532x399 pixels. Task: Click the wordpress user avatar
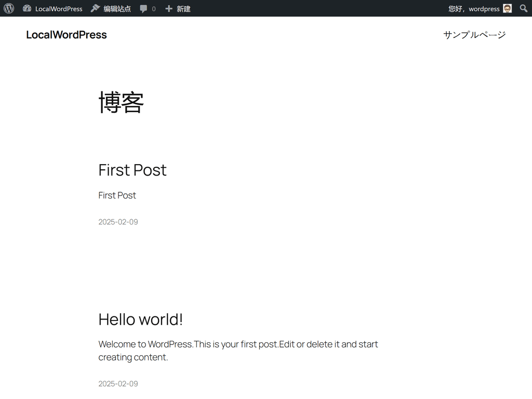tap(507, 8)
